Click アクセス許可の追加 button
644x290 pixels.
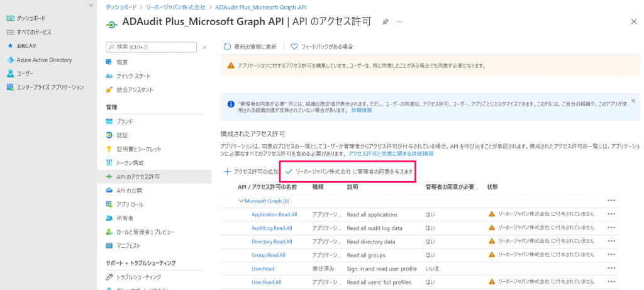click(252, 171)
